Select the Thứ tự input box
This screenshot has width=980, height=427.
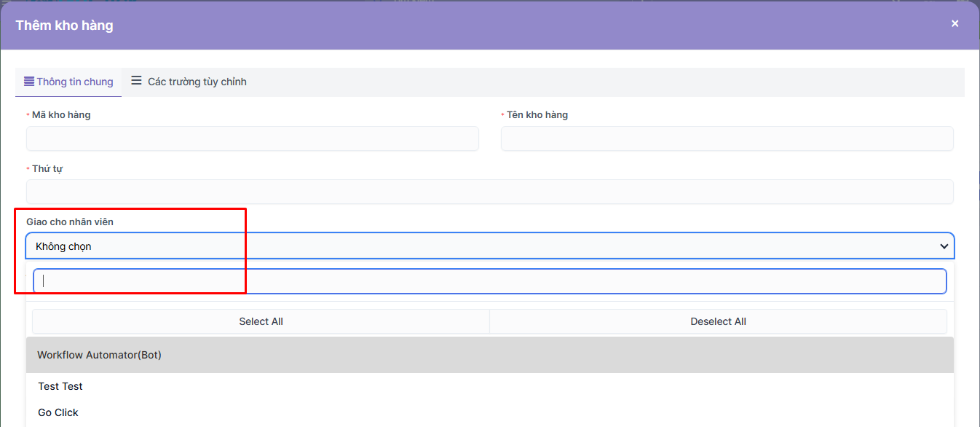[x=489, y=192]
